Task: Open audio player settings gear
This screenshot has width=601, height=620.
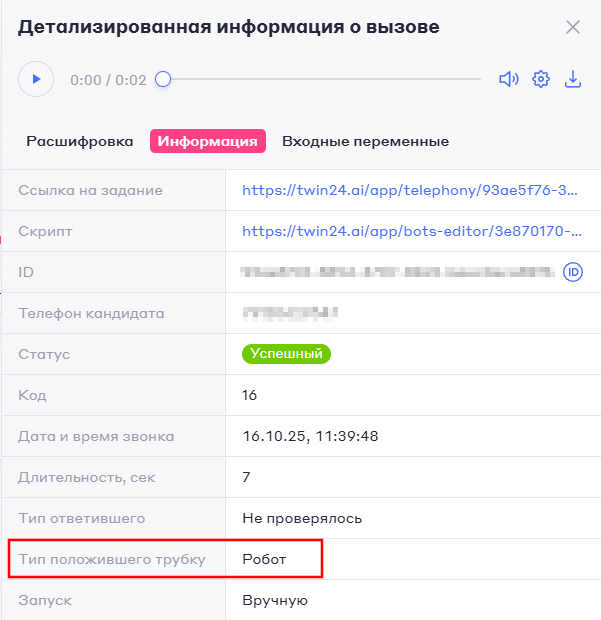Action: tap(541, 79)
